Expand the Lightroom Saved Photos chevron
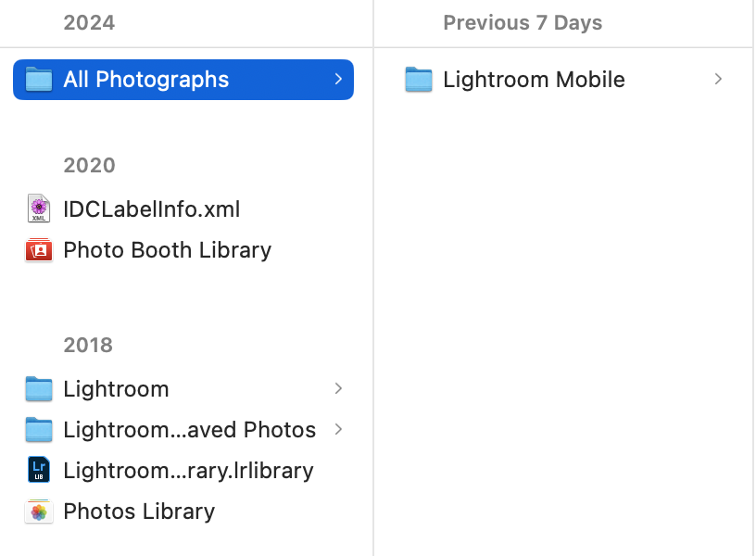Screen dimensions: 756x556 click(339, 430)
